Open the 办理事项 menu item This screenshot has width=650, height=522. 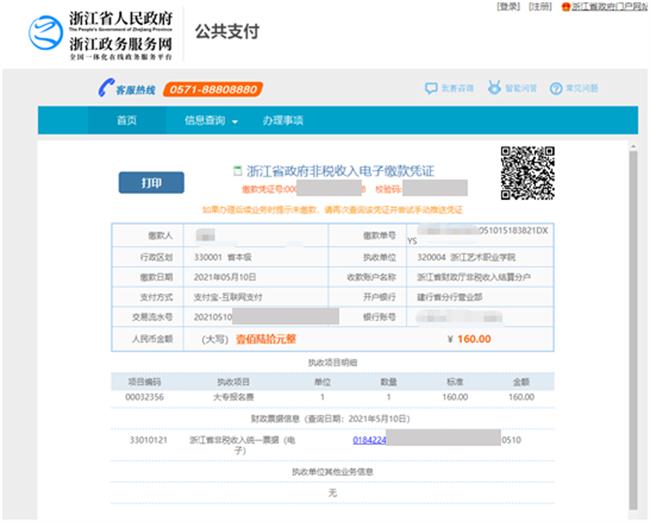click(x=283, y=121)
